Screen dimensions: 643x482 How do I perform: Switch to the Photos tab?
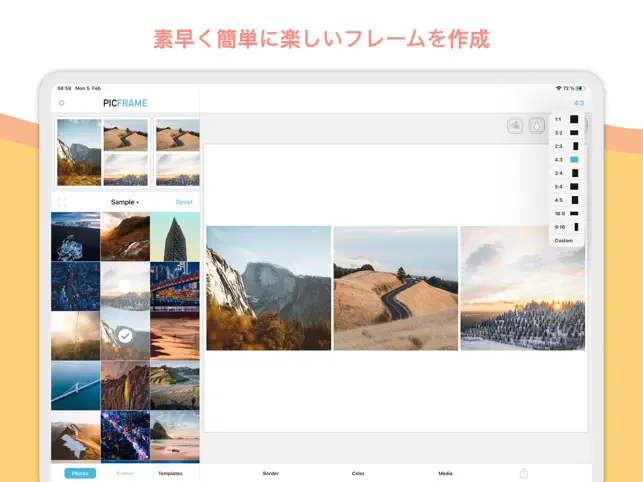point(80,473)
